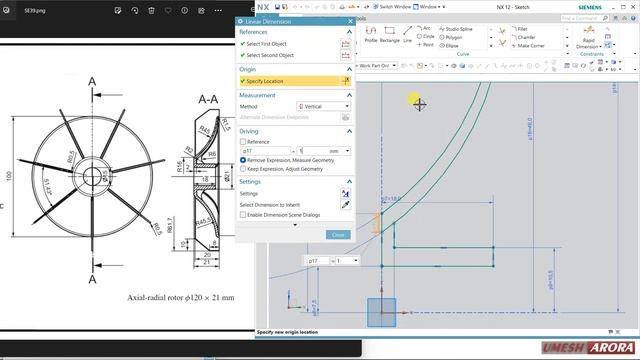Open the Work Part Only selection filter
Image resolution: width=640 pixels, height=360 pixels.
pos(376,65)
